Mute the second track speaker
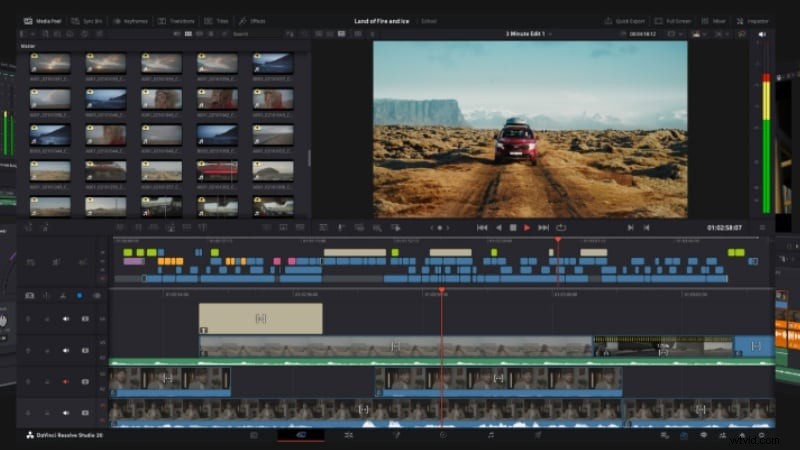This screenshot has height=450, width=800. [66, 351]
